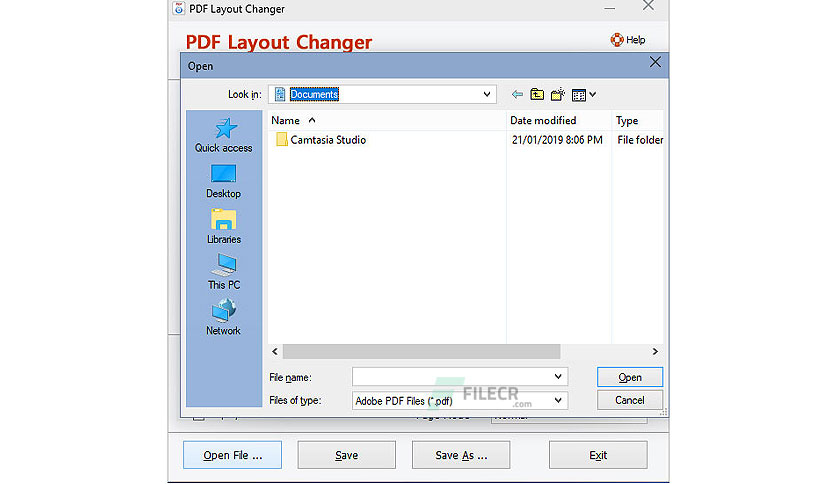
Task: Click the Save As ... button
Action: coord(461,455)
